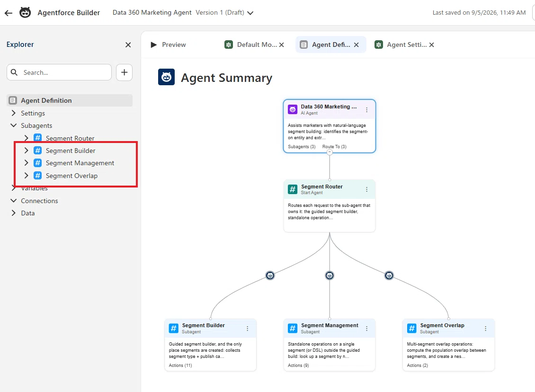Expand Segment Builder in the Explorer tree
The image size is (535, 392).
26,151
